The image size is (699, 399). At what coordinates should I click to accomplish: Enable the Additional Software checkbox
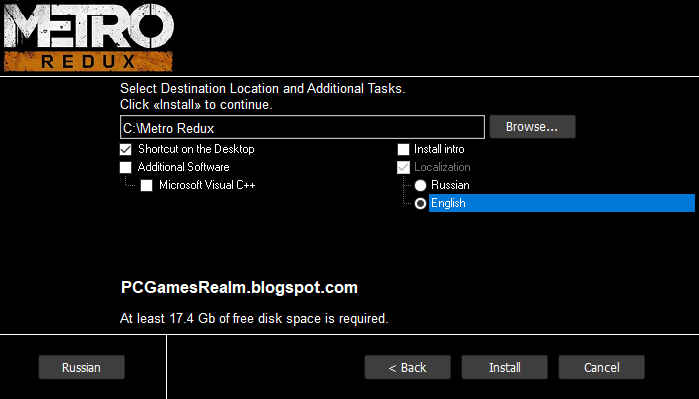(x=126, y=167)
